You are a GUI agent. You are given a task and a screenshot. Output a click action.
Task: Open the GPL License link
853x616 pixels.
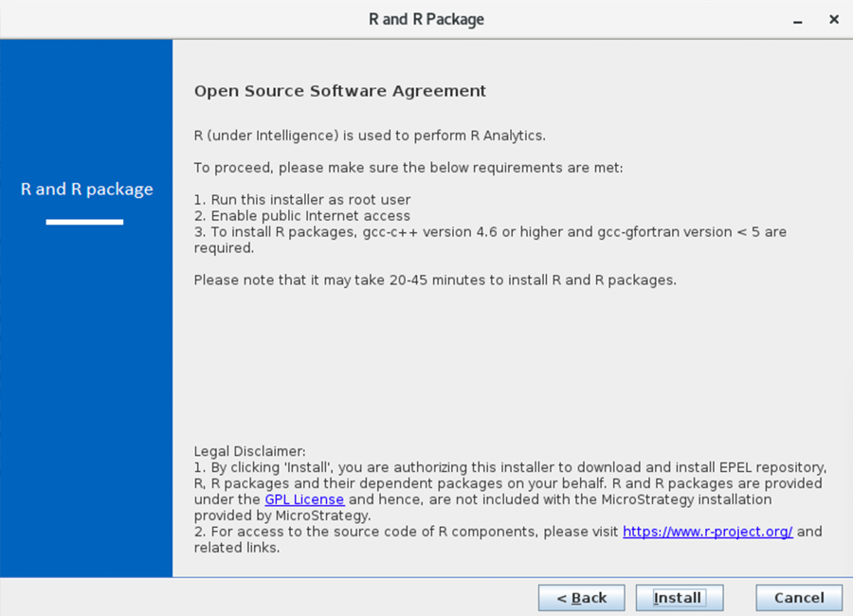(x=304, y=499)
